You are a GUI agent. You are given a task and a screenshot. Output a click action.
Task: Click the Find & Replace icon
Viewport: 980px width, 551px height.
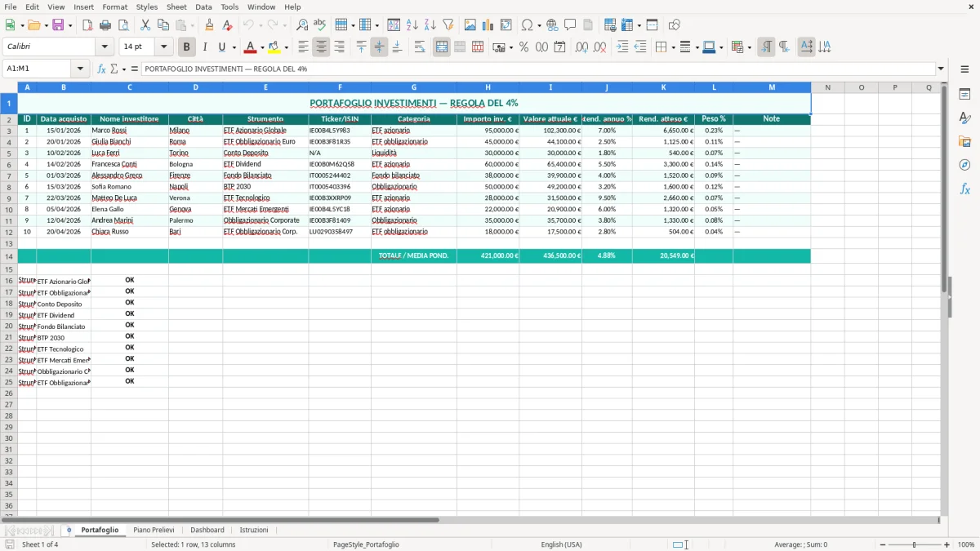coord(302,25)
